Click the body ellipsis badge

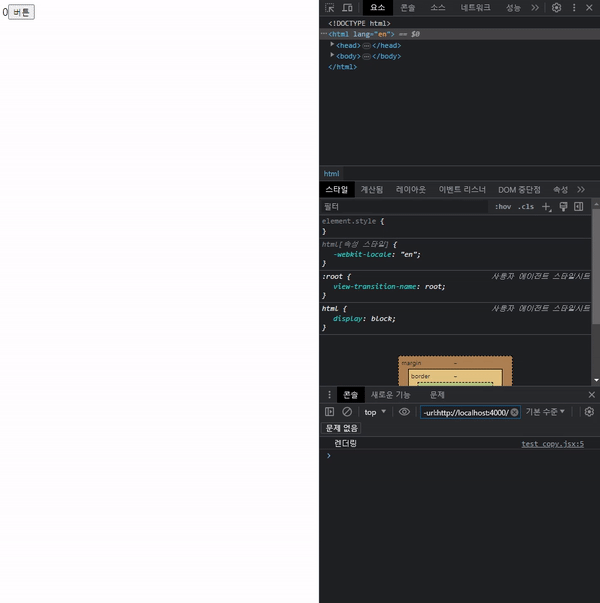367,57
